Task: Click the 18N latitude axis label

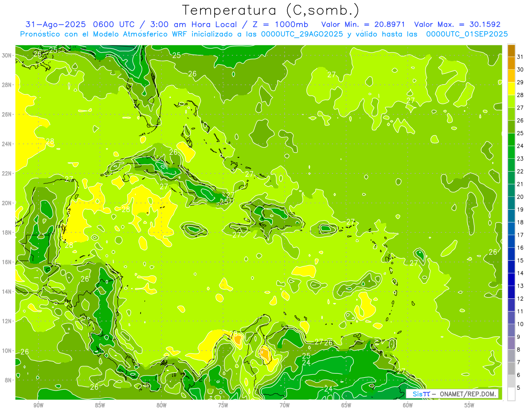Action: (x=7, y=233)
